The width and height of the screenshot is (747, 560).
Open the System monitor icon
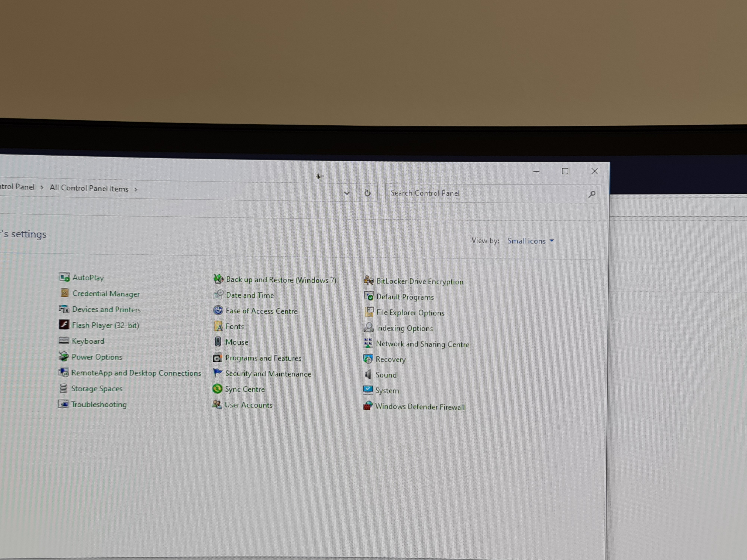tap(368, 390)
